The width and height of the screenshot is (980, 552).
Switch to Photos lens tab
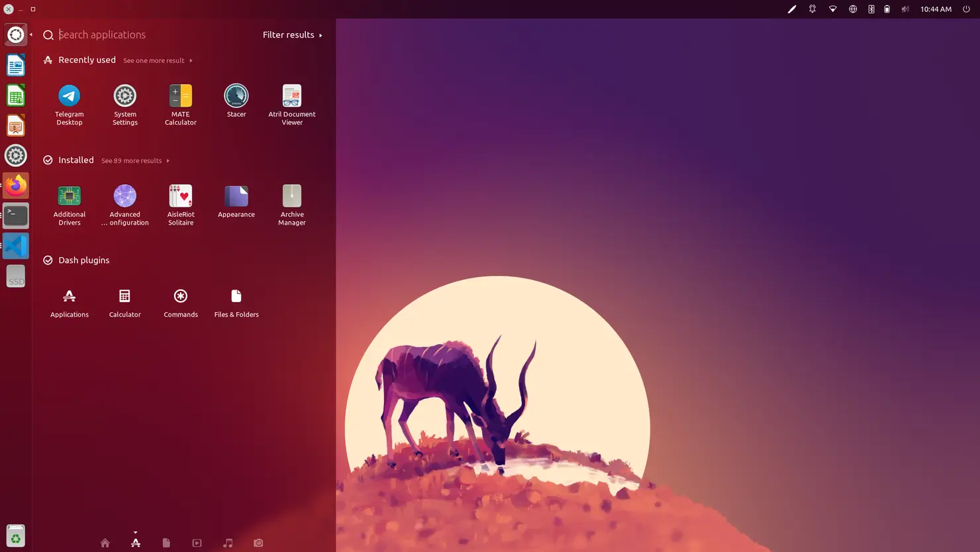click(x=258, y=543)
